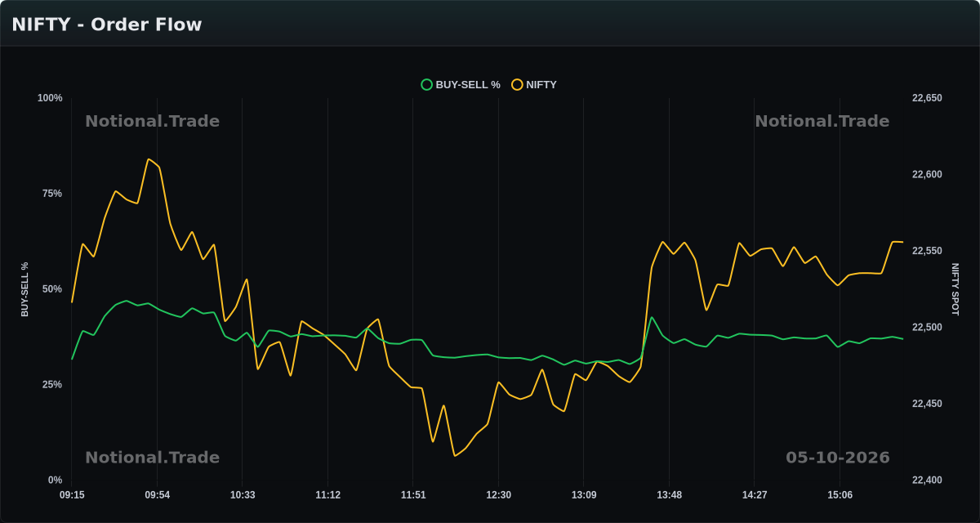The image size is (980, 523).
Task: Click the 11:51 time axis label
Action: coord(413,495)
